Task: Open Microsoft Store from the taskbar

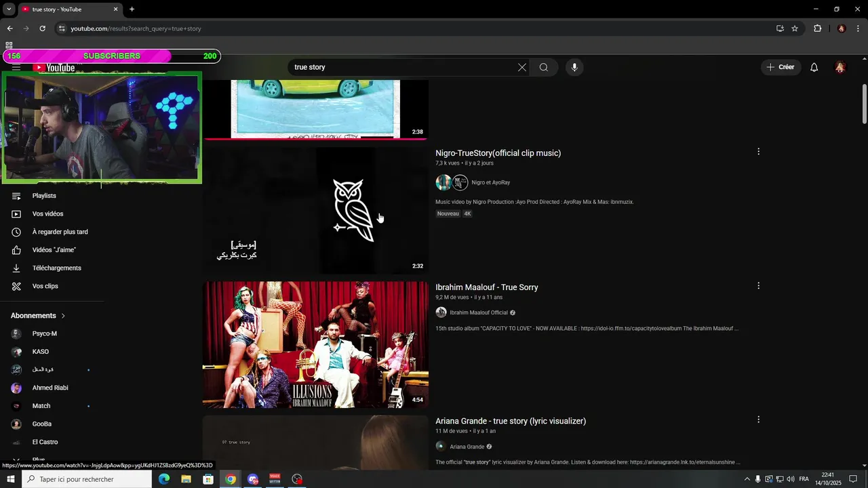Action: (208, 479)
